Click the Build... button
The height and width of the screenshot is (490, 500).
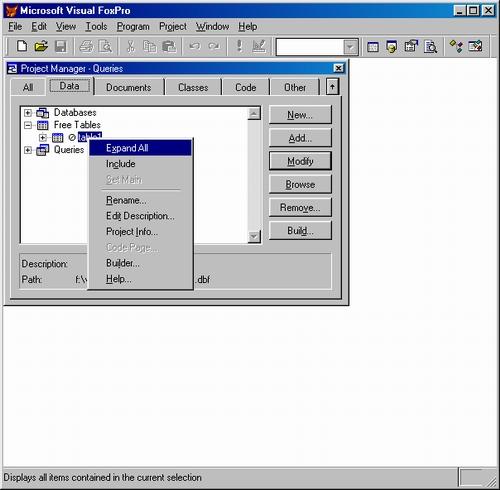pos(300,231)
